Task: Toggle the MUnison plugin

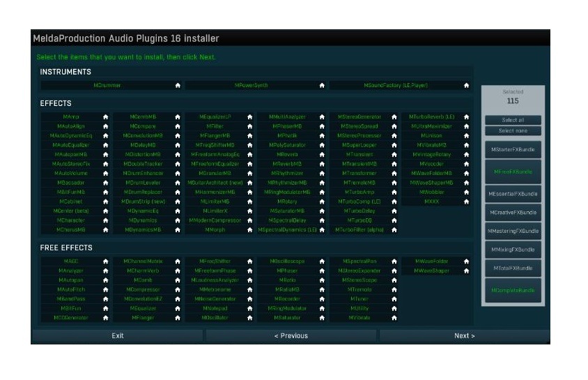Action: click(x=431, y=136)
